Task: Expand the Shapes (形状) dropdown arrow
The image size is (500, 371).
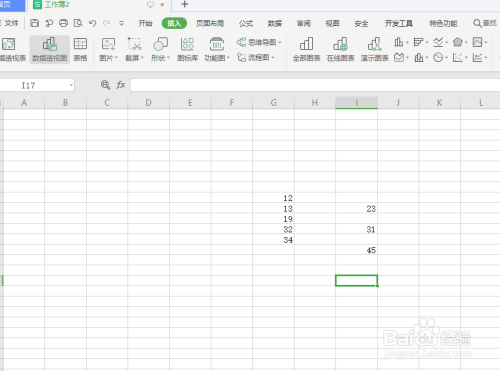Action: click(x=168, y=58)
